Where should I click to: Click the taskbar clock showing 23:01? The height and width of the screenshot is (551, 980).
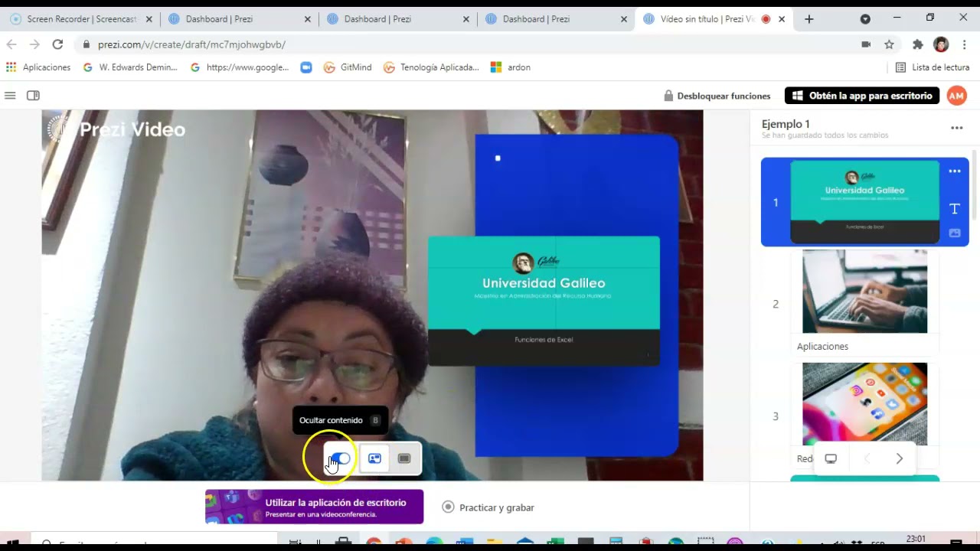click(916, 540)
